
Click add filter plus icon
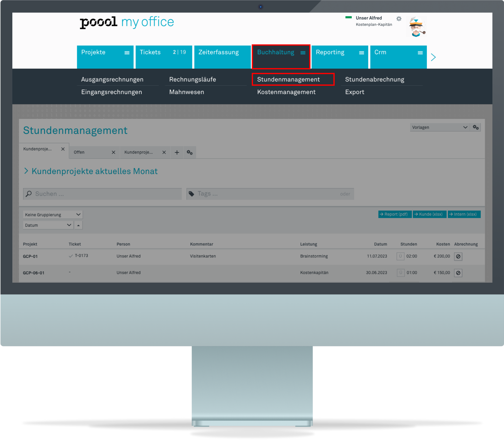click(x=177, y=152)
